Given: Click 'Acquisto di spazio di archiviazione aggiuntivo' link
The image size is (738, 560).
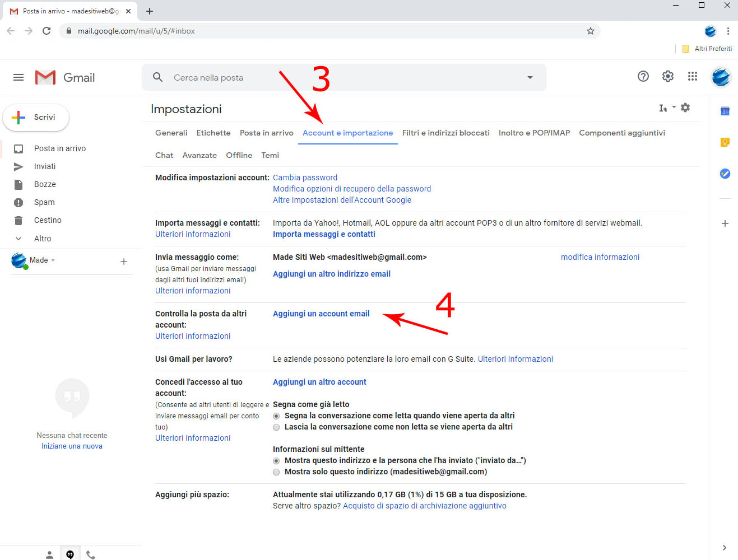Looking at the screenshot, I should point(425,506).
